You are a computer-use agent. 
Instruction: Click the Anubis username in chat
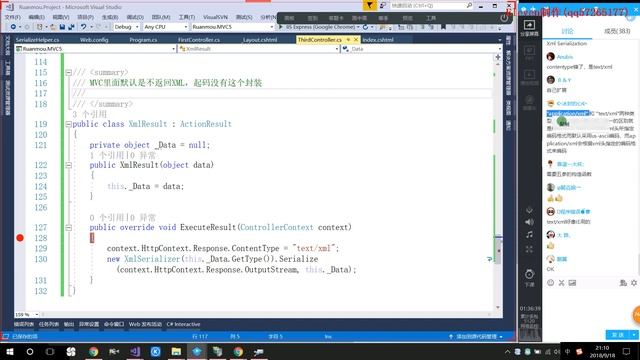click(565, 57)
